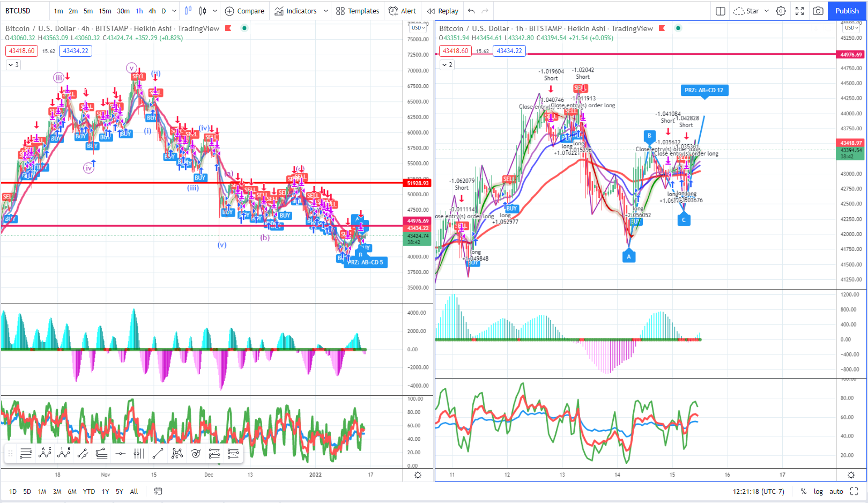Select the 3M date range

tap(57, 491)
